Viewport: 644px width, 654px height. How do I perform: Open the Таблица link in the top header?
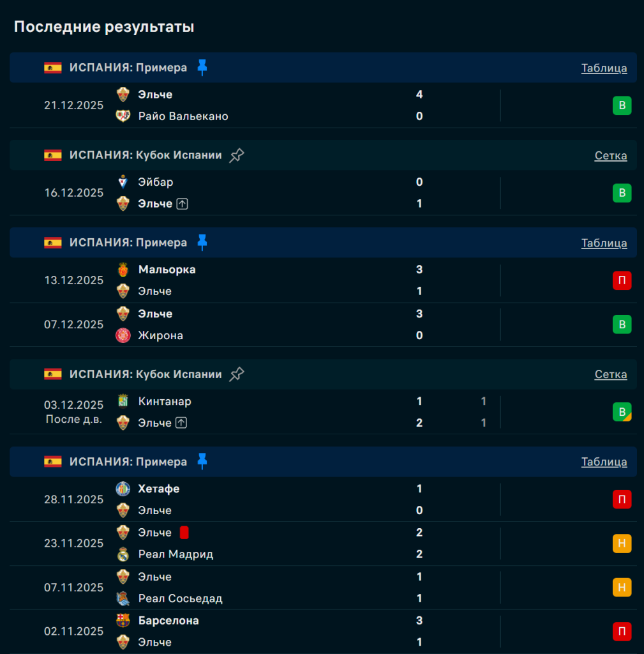(x=604, y=68)
